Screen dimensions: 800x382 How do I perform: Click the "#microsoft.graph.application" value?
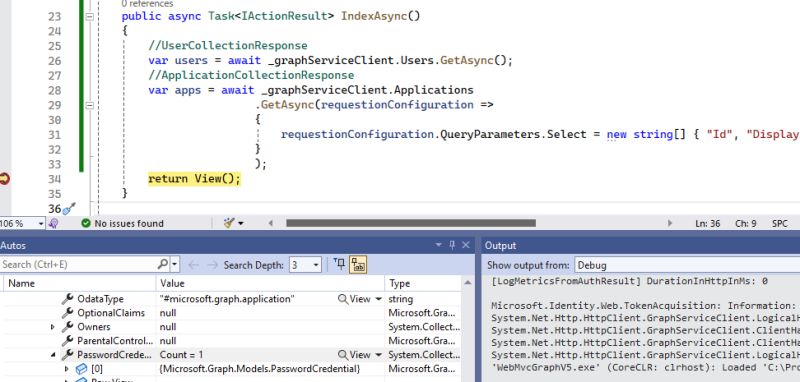pos(227,299)
